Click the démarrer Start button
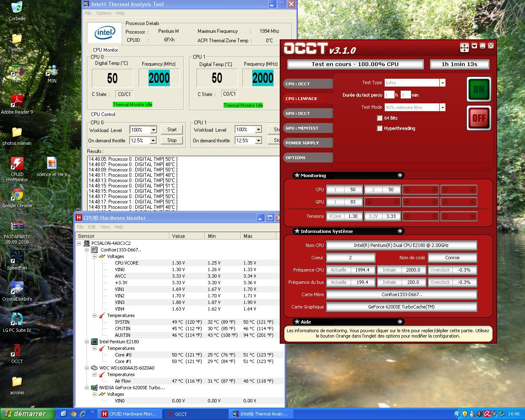 27,414
